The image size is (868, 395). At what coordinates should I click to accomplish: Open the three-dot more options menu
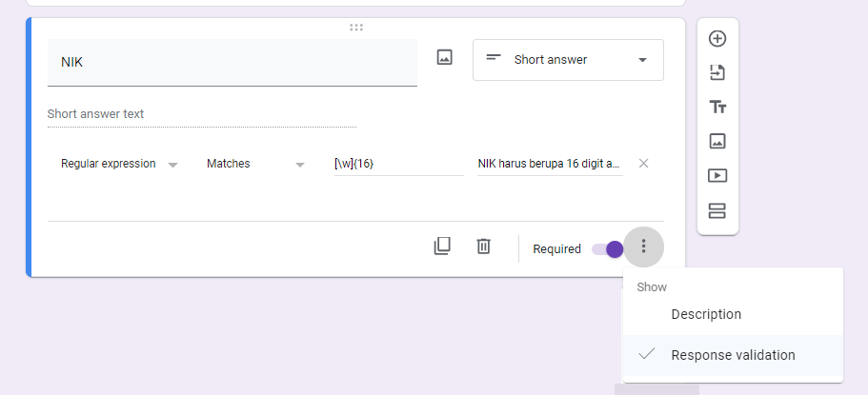pyautogui.click(x=643, y=247)
